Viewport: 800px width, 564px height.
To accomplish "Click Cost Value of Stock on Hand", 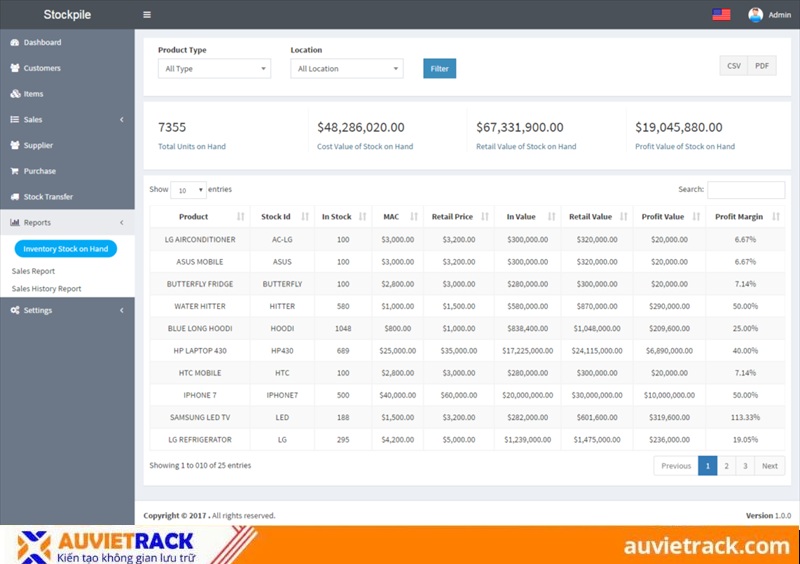I will (365, 146).
